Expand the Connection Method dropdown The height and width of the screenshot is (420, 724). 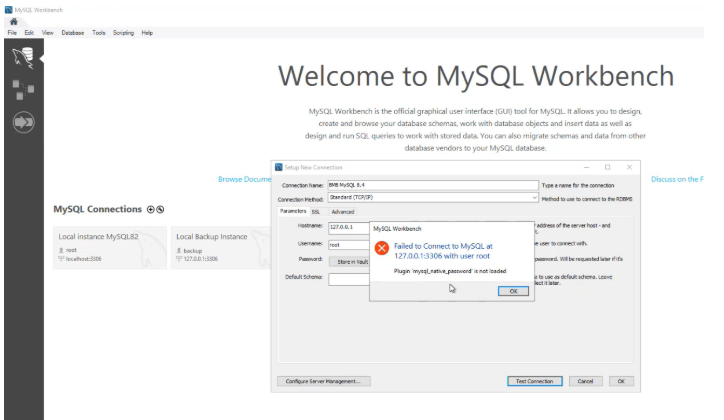click(x=534, y=198)
